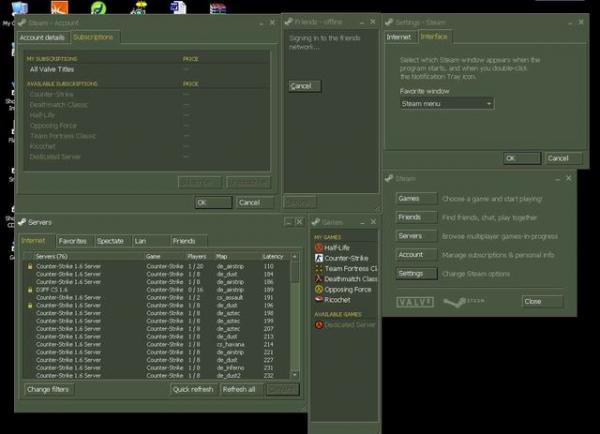Click the Dedicated Server icon under Available Games

pos(320,324)
